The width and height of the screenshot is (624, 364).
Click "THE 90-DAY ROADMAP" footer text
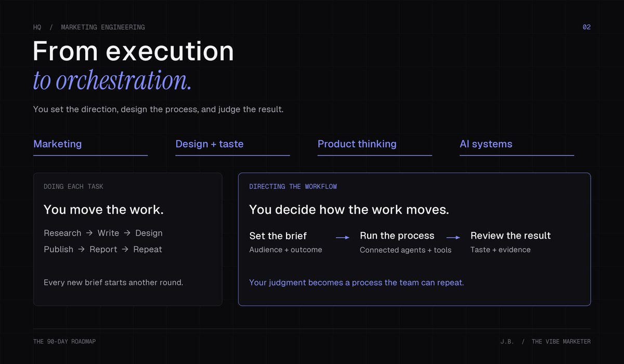click(x=64, y=342)
